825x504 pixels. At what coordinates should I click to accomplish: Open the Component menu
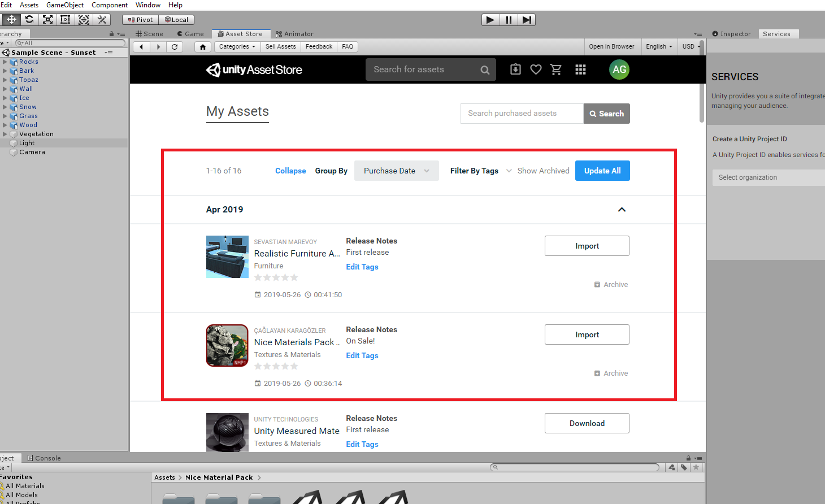[110, 5]
